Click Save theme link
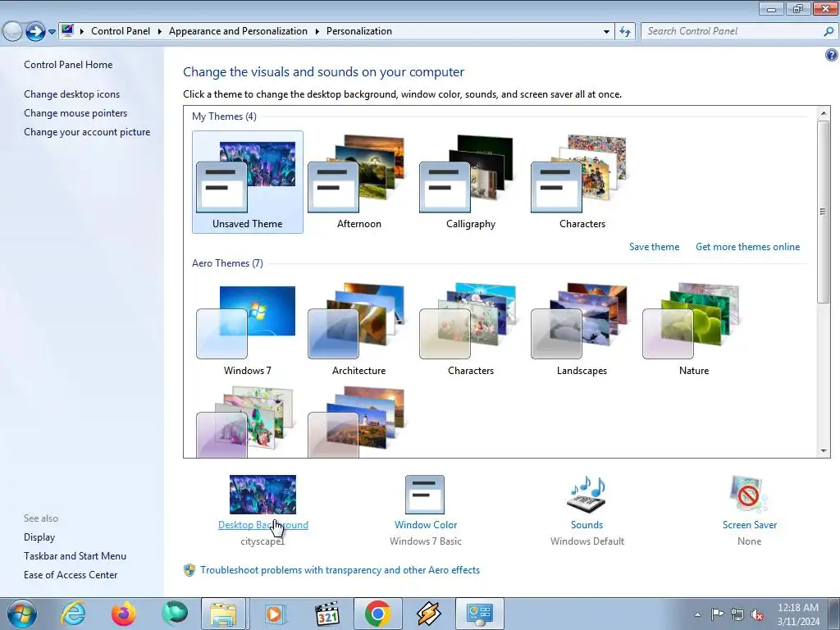Image resolution: width=840 pixels, height=630 pixels. coord(654,247)
